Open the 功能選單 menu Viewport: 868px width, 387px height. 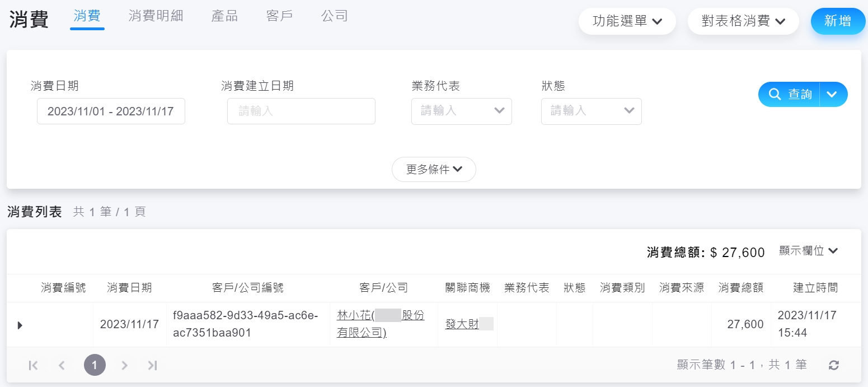click(x=627, y=21)
